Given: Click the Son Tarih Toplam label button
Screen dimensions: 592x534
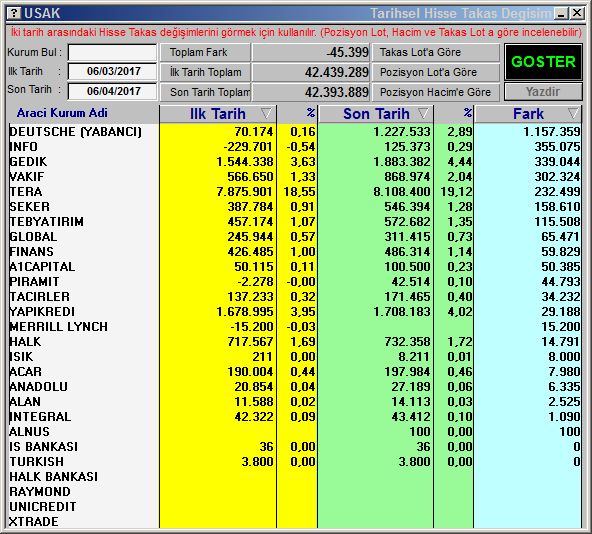Looking at the screenshot, I should (x=205, y=92).
